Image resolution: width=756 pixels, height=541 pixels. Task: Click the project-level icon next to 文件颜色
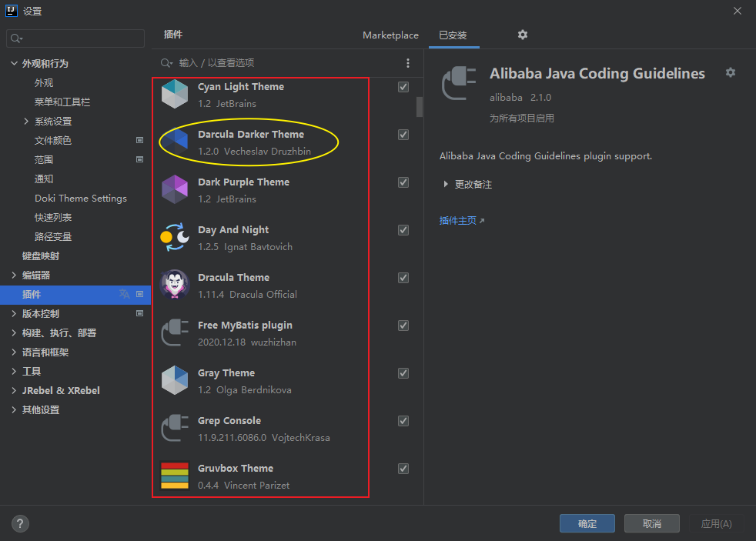(x=140, y=140)
